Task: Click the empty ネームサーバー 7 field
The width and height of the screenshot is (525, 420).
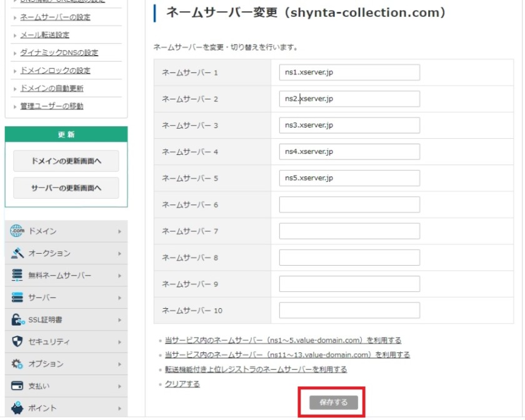Action: [349, 231]
